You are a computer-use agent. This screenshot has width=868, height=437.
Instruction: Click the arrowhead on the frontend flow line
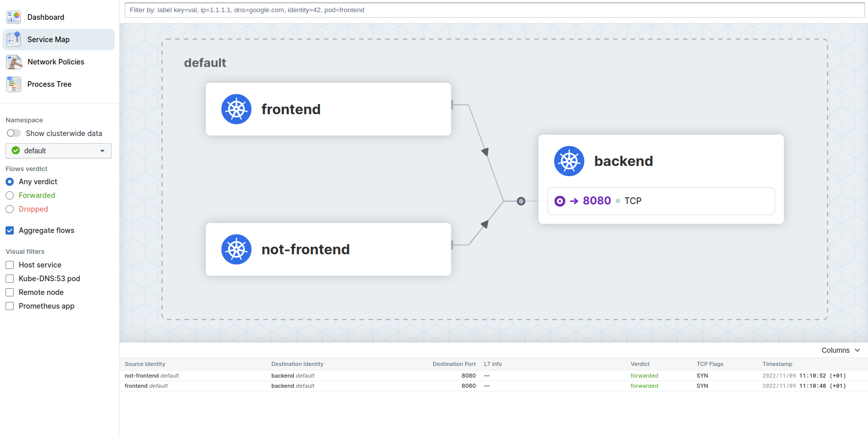click(485, 151)
